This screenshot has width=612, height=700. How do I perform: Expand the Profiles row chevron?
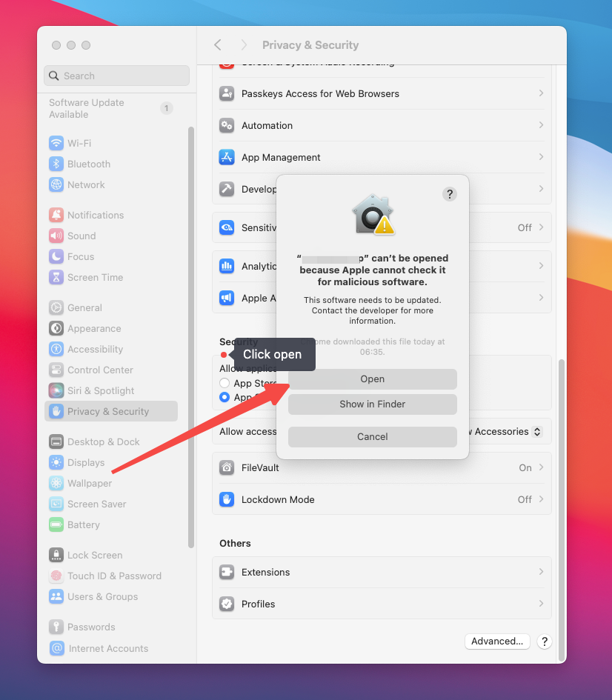(541, 604)
